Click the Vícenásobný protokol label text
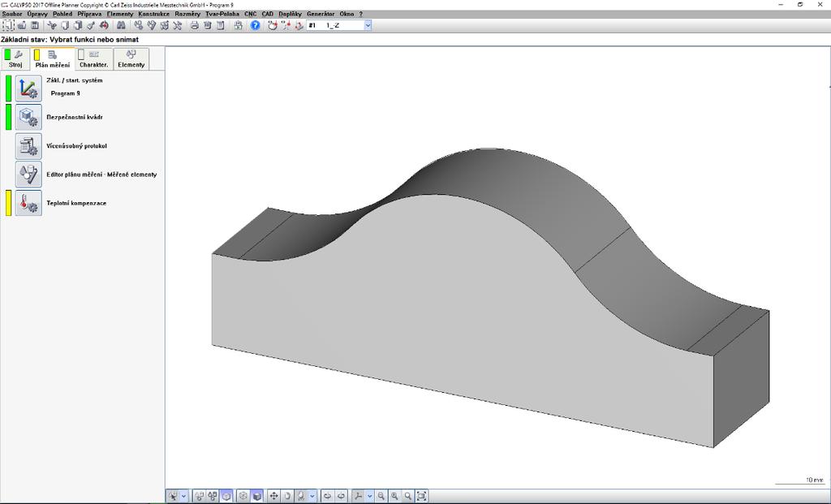This screenshot has height=504, width=831. click(76, 146)
